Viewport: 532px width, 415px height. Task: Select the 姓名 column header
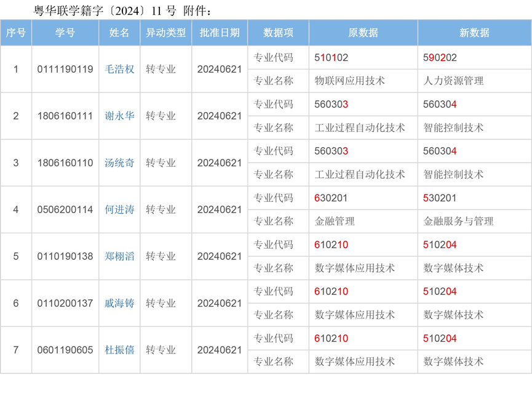[119, 33]
